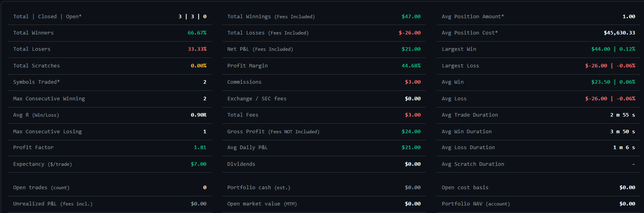Click the Largest Win label
This screenshot has width=644, height=213.
(459, 49)
